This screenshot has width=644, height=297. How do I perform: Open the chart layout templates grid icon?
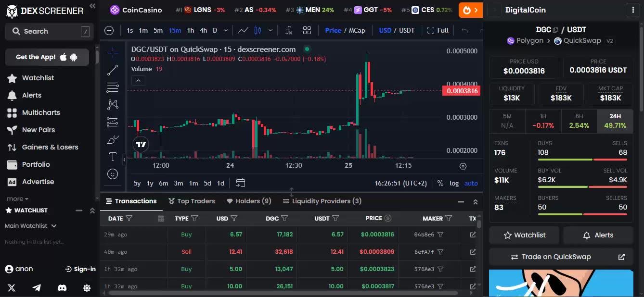[307, 30]
